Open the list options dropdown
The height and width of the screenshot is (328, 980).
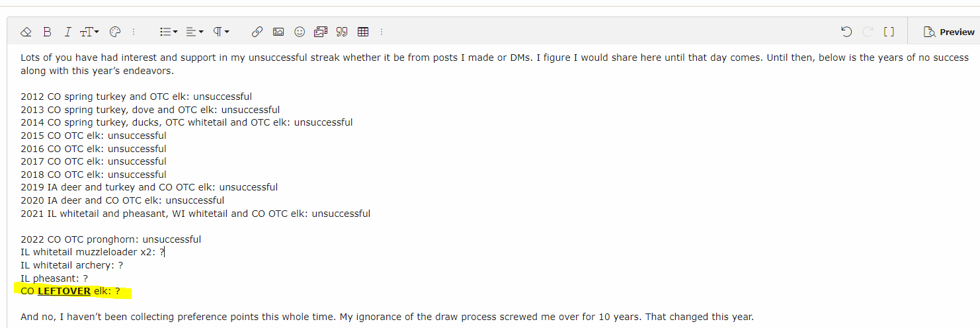tap(169, 32)
